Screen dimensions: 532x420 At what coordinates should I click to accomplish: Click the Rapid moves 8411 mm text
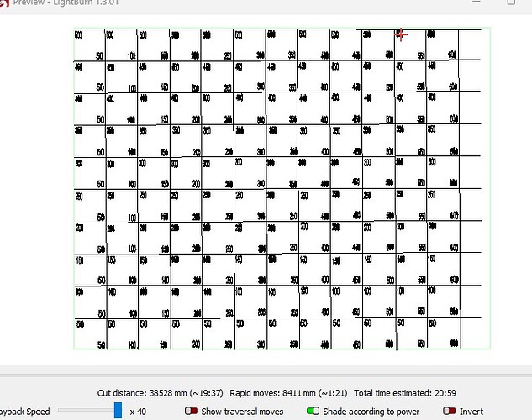[x=288, y=393]
